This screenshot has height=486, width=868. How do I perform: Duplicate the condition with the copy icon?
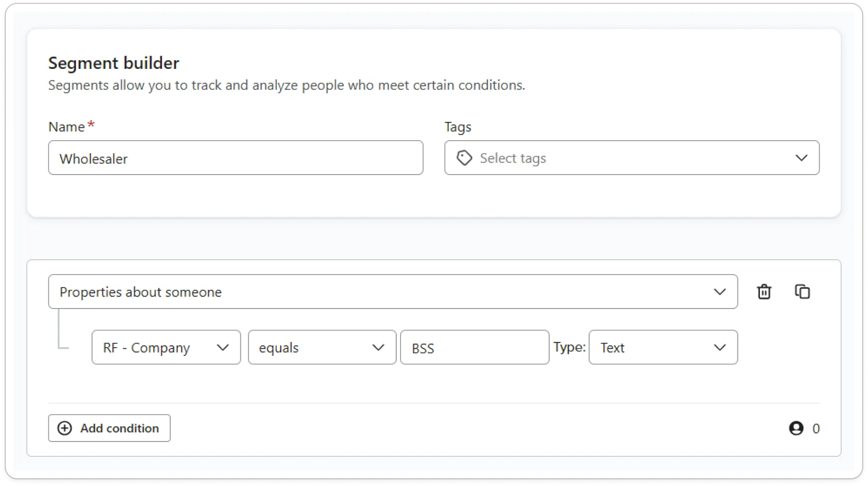tap(802, 291)
